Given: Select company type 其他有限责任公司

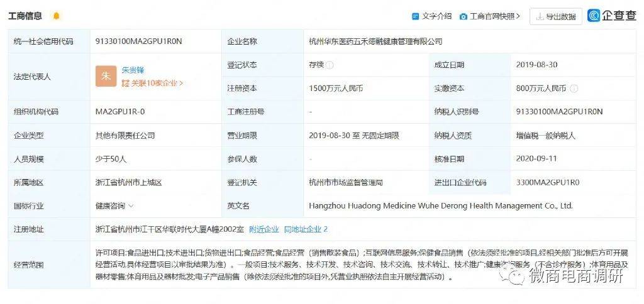Looking at the screenshot, I should click(x=125, y=135).
